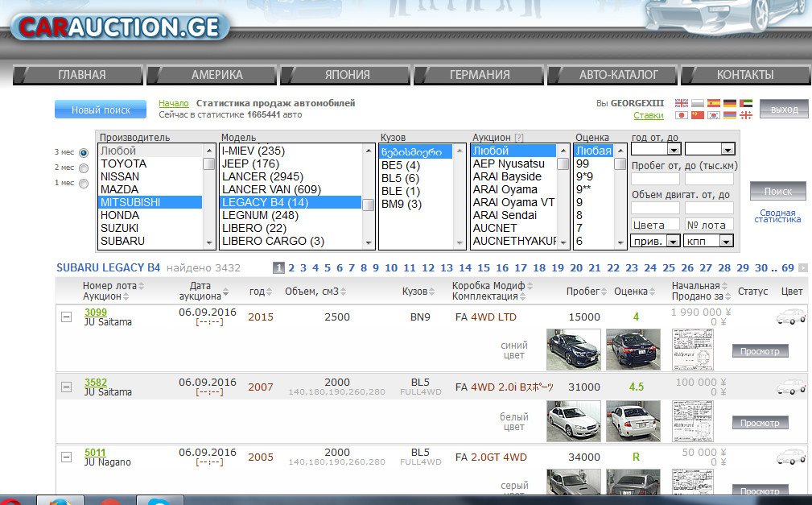812x505 pixels.
Task: Choose the Japanese flag language icon
Action: point(682,116)
